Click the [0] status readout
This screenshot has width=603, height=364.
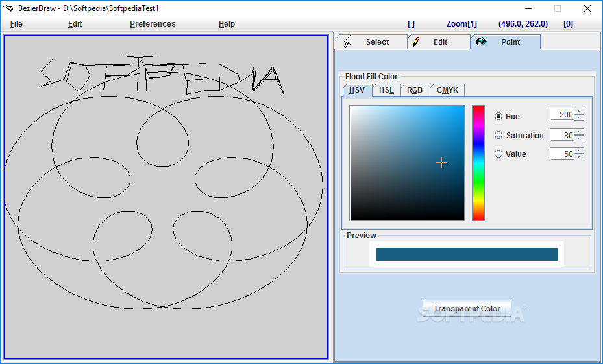tap(568, 24)
